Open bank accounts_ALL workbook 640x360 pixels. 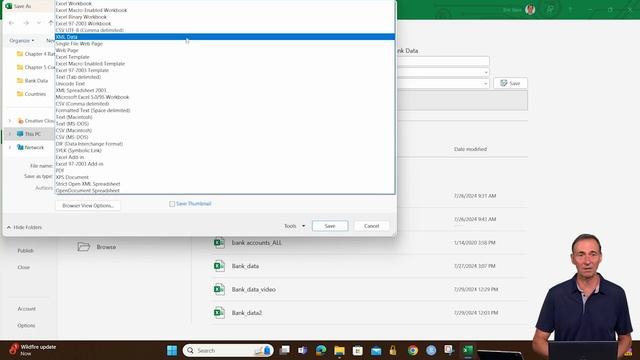(x=256, y=242)
